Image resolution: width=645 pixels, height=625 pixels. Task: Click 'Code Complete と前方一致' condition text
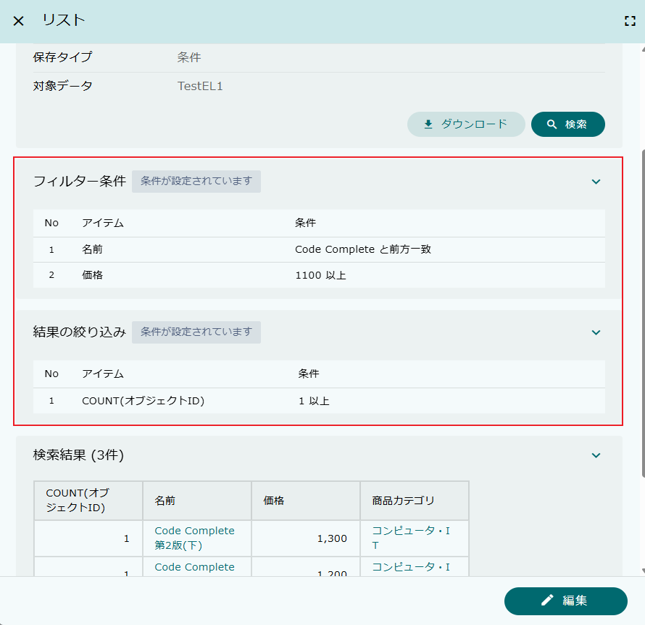click(363, 249)
